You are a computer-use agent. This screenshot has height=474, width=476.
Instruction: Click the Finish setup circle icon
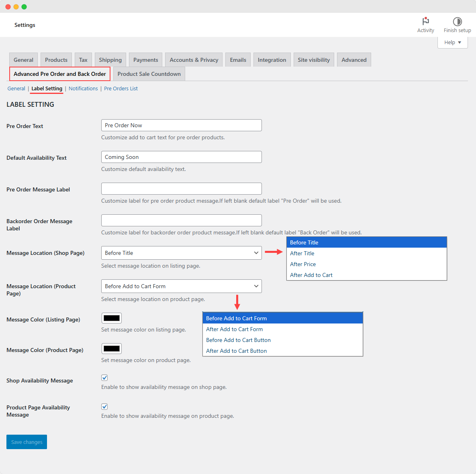coord(457,22)
